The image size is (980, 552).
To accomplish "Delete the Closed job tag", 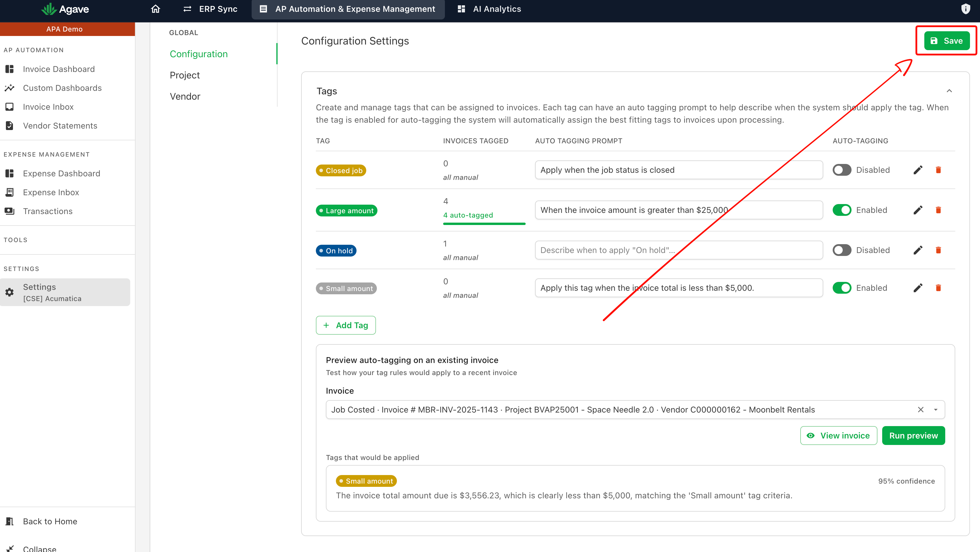I will click(x=938, y=170).
